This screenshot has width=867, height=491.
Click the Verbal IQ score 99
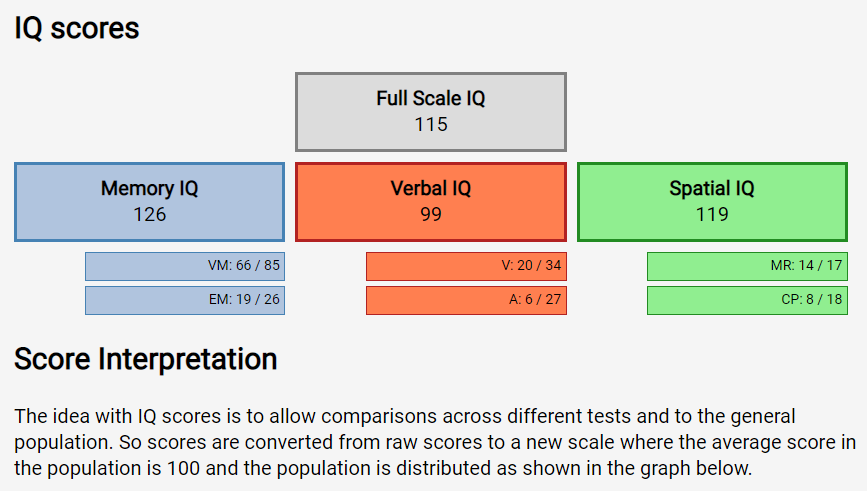point(430,214)
